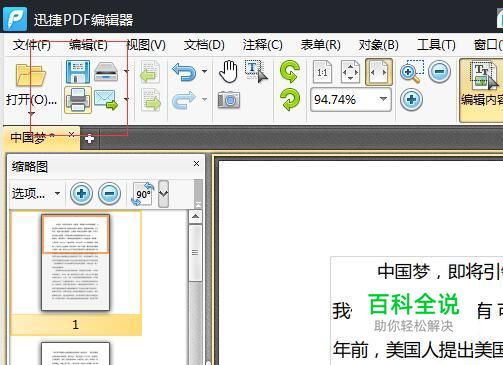Set zoom to actual size 1:1

pos(322,72)
